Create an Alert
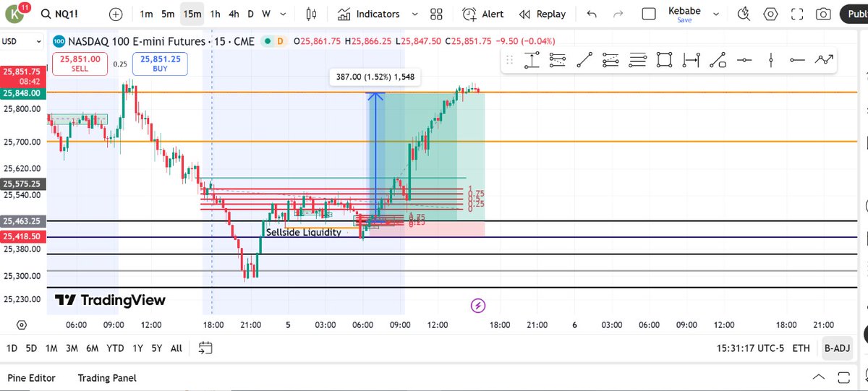868x391 pixels. point(483,14)
